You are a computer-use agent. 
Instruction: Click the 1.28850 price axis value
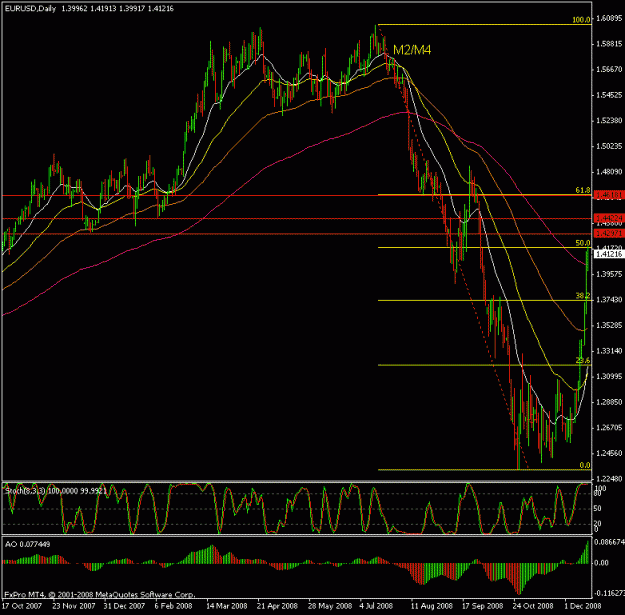609,402
